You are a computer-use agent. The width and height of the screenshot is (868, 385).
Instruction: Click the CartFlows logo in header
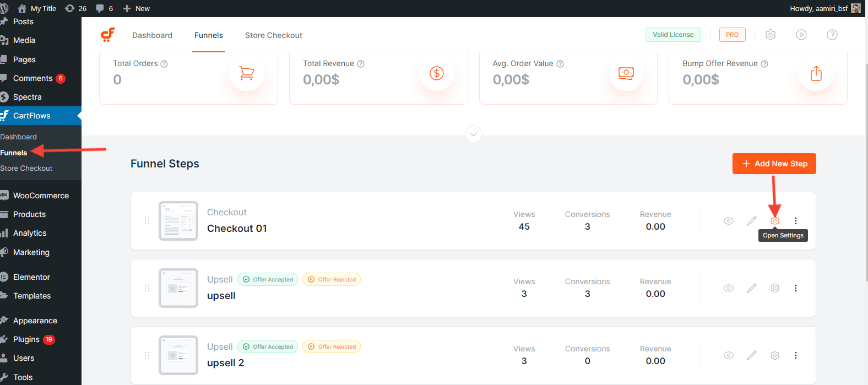click(108, 35)
